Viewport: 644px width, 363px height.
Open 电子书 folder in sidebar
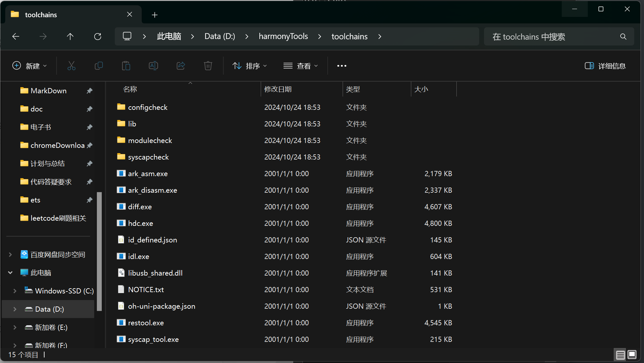41,127
